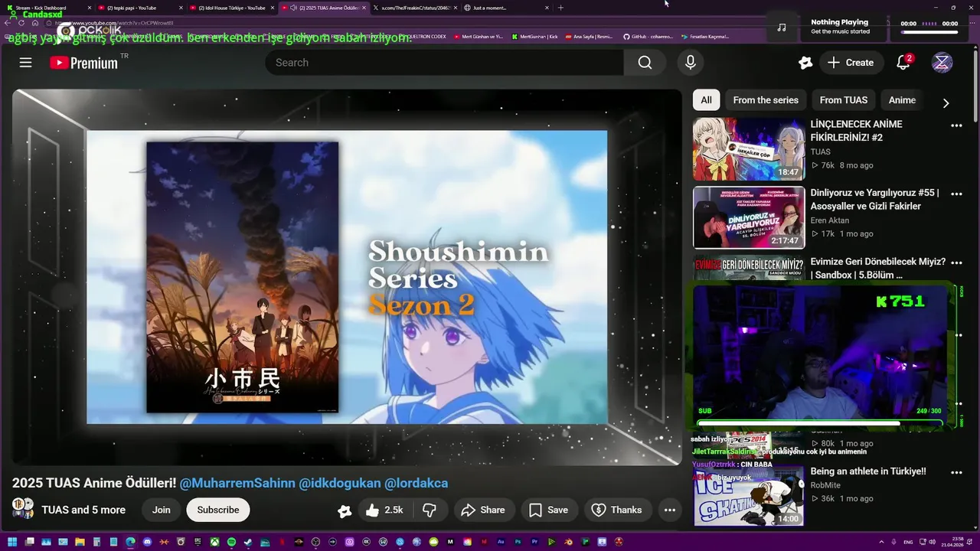Open the YouTube guide hamburger menu

click(x=25, y=63)
